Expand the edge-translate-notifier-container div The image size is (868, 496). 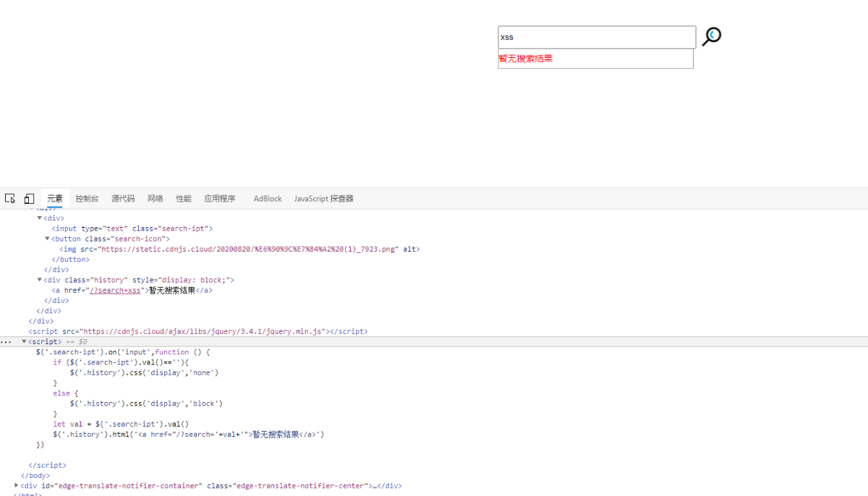click(17, 485)
